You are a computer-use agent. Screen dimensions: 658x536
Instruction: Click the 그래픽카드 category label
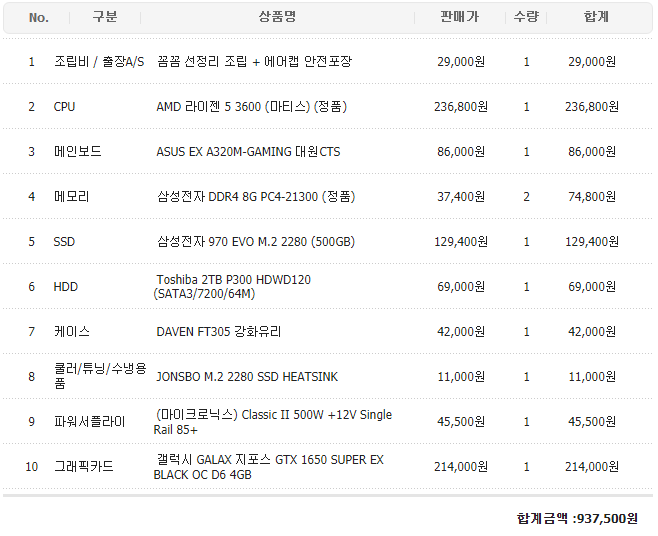click(84, 467)
